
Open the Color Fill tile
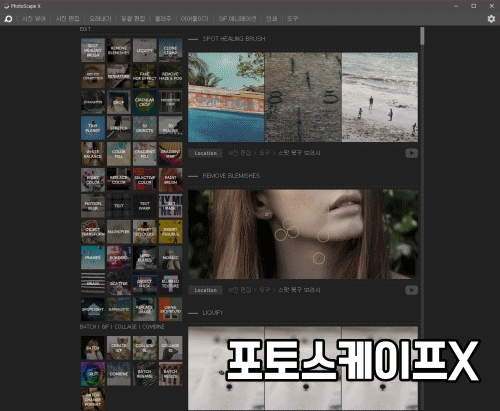point(119,154)
